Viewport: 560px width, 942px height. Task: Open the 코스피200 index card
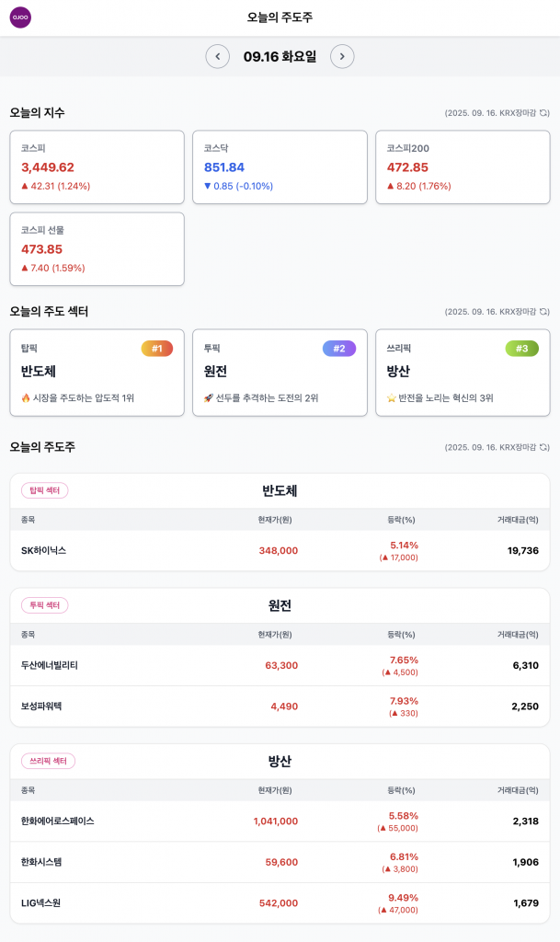point(463,167)
